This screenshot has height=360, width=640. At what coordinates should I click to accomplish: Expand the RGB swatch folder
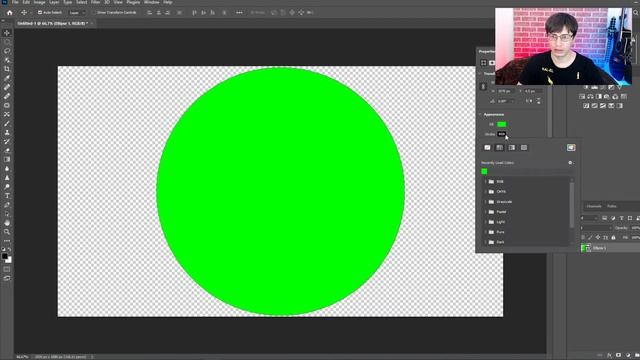[x=486, y=182]
